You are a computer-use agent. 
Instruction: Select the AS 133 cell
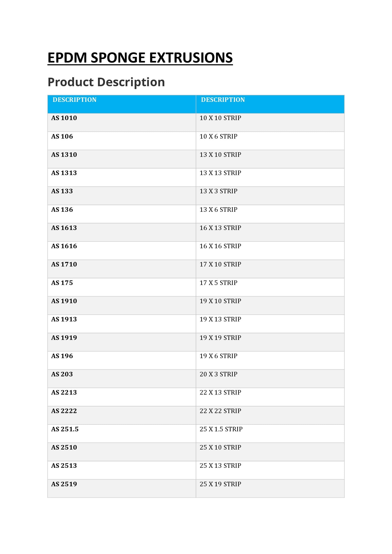click(x=62, y=191)
